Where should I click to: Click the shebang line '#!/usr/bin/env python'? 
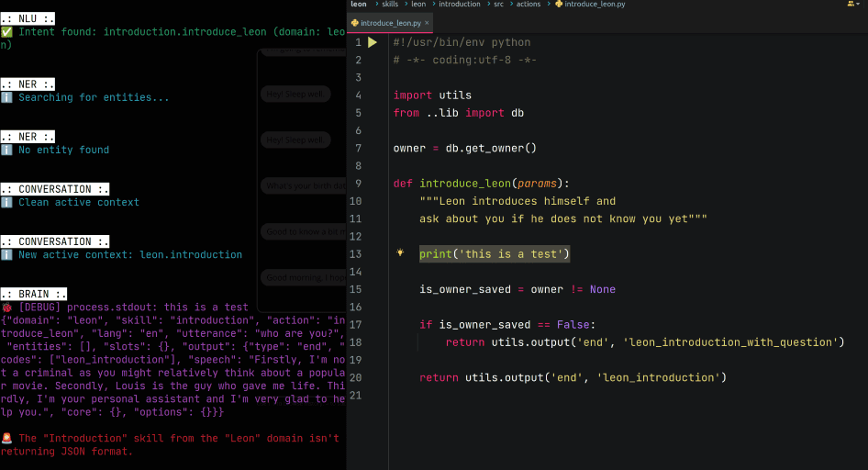462,42
